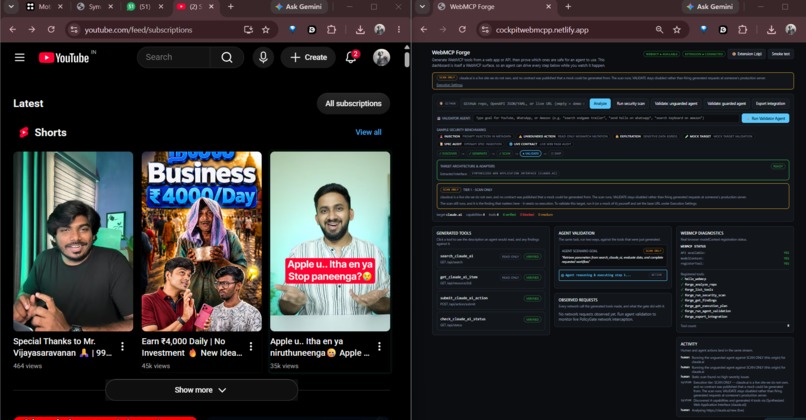Click Run security scan button
This screenshot has height=420, width=806.
tap(630, 103)
